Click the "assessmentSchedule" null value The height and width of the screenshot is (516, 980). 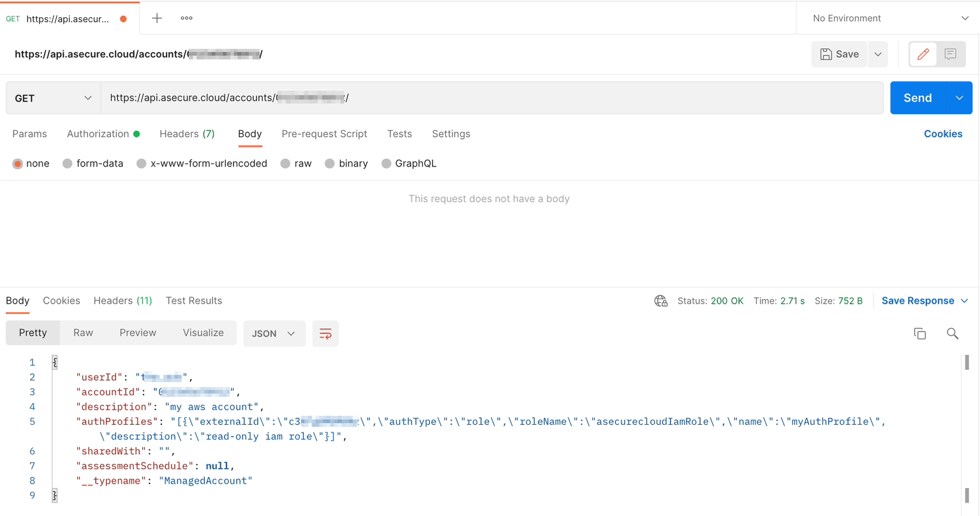point(217,466)
